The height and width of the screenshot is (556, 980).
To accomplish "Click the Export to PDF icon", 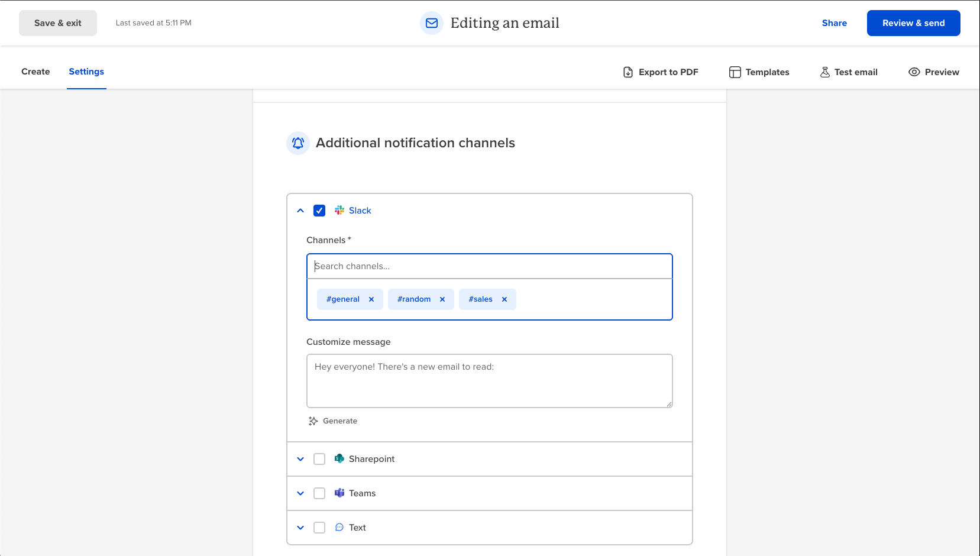I will point(628,72).
